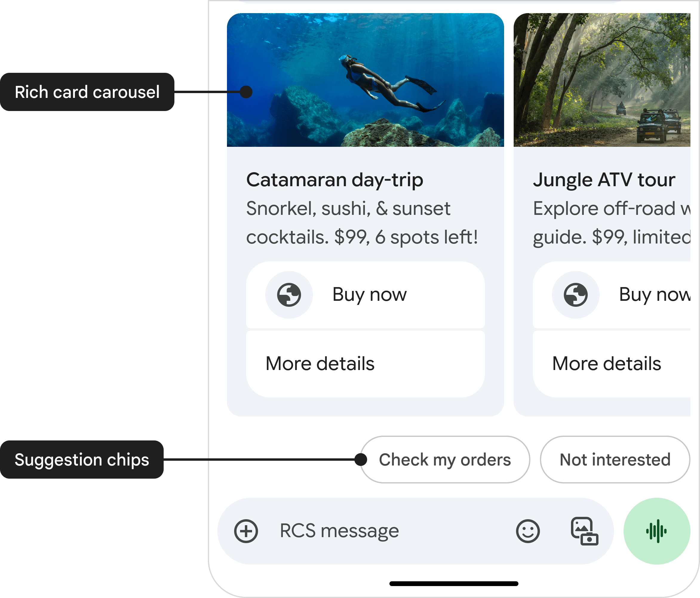The width and height of the screenshot is (700, 598).
Task: Tap the Suggestion chips annotation label
Action: [82, 459]
